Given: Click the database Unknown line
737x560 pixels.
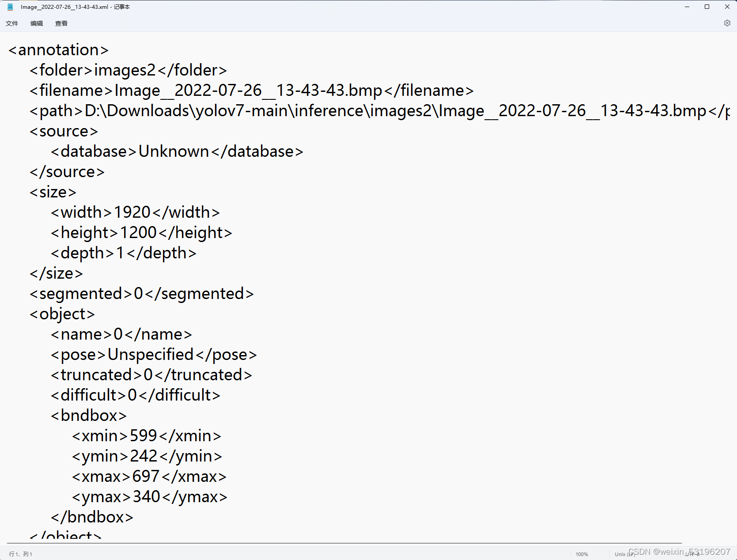Looking at the screenshot, I should pyautogui.click(x=177, y=151).
